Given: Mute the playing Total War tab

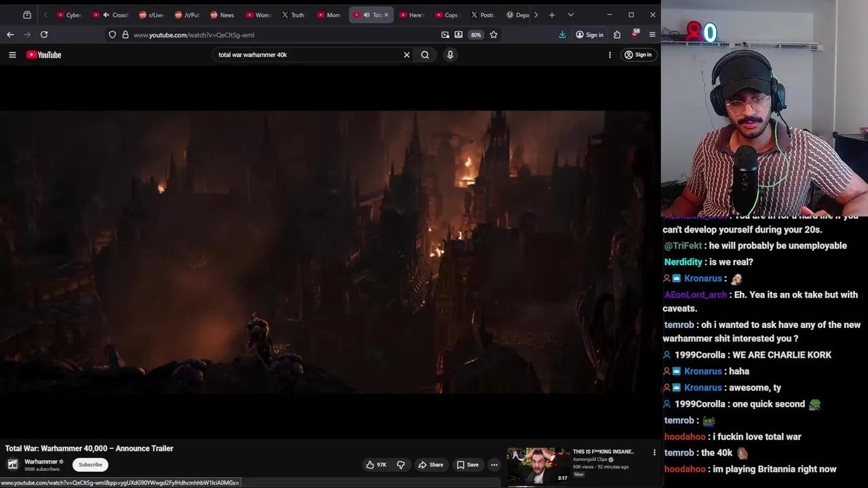Looking at the screenshot, I should click(367, 15).
